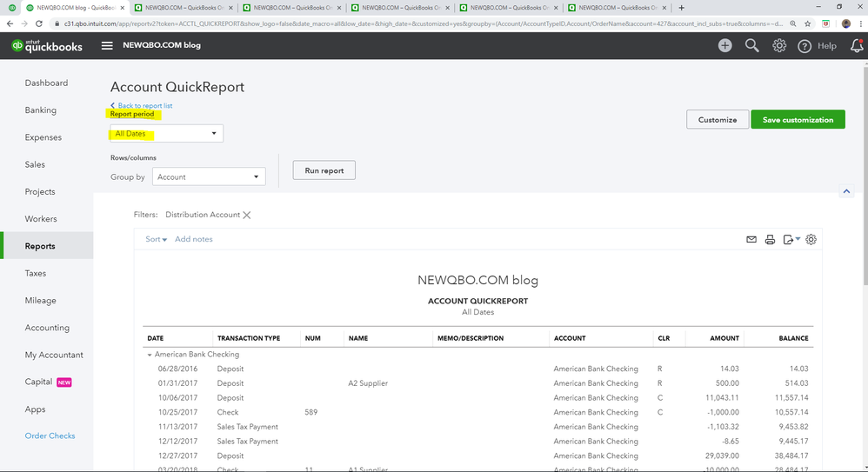Open a new browser tab
The width and height of the screenshot is (868, 472).
click(682, 8)
